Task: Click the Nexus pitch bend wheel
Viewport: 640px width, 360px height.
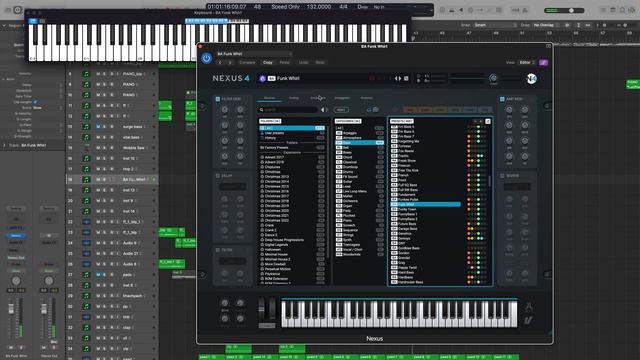Action: tap(262, 309)
